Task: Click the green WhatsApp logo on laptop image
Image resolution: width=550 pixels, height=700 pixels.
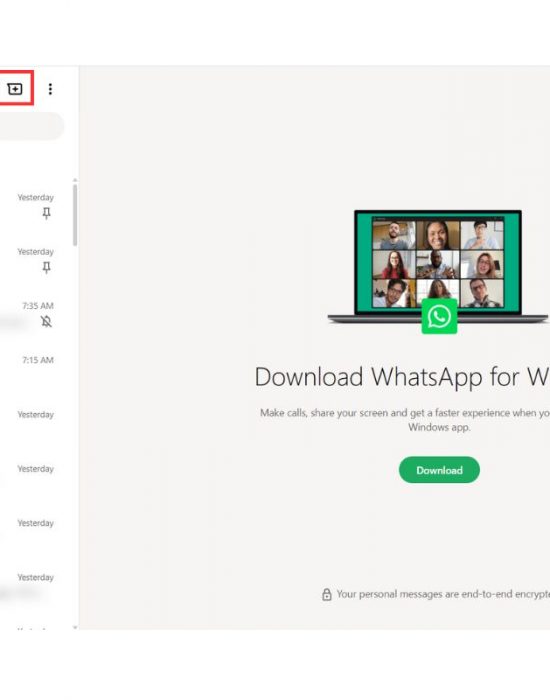Action: click(439, 316)
